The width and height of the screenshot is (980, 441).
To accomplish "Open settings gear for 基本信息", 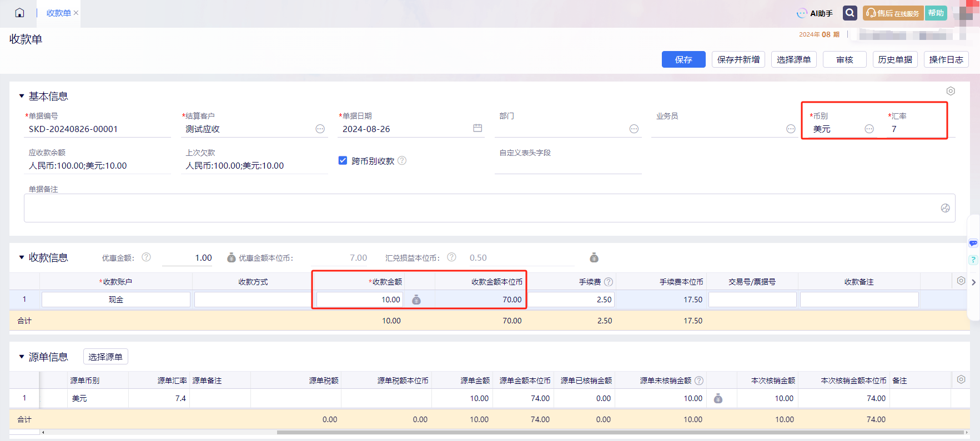I will [951, 91].
